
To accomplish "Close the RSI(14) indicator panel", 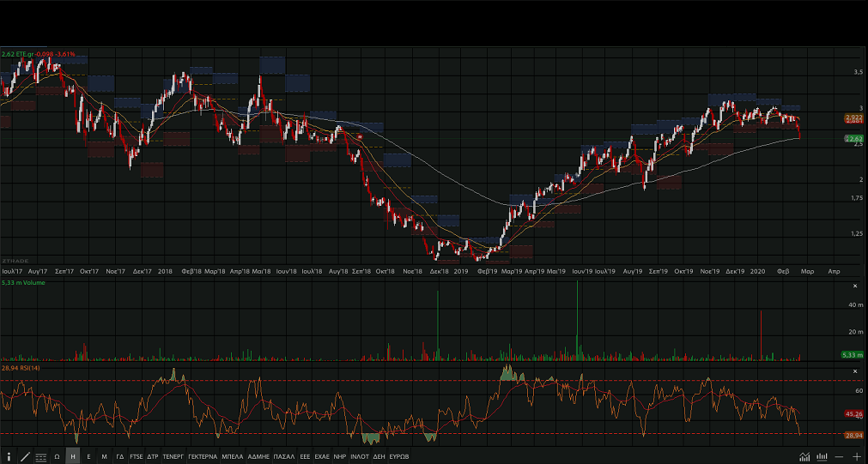I will 854,371.
